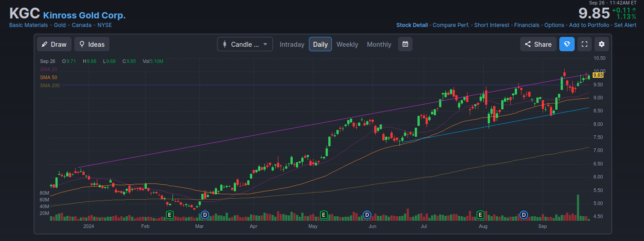Toggle the SMA 50 indicator label
Image resolution: width=644 pixels, height=241 pixels.
coord(49,77)
